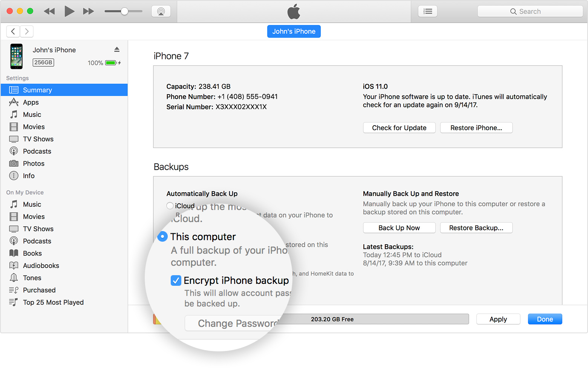The width and height of the screenshot is (588, 377).
Task: Click the Phone Number line
Action: 222,97
